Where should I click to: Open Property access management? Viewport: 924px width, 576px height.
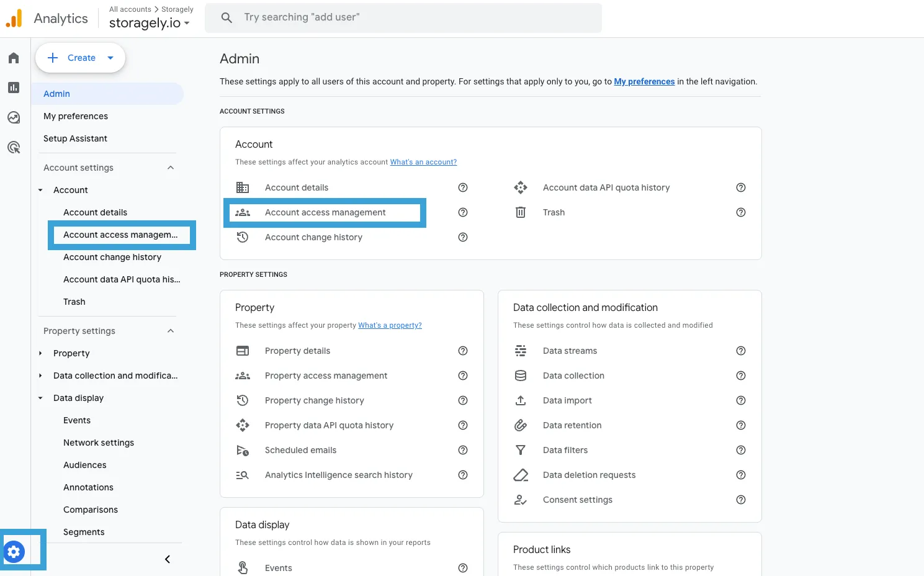coord(326,376)
